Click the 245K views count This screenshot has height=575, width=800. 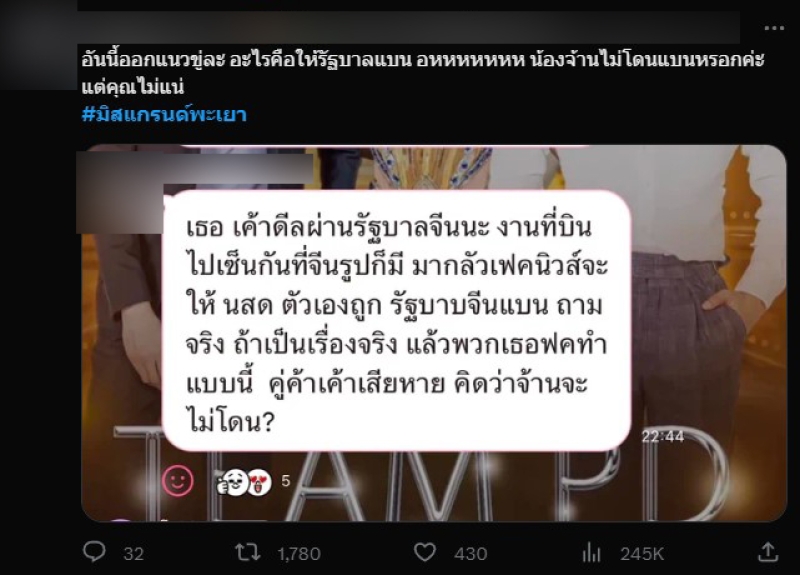pos(642,554)
